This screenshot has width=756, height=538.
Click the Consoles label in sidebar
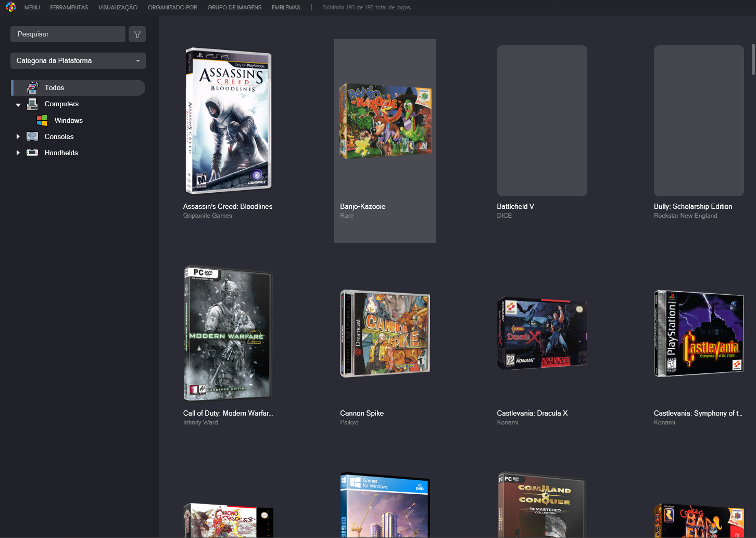click(59, 136)
